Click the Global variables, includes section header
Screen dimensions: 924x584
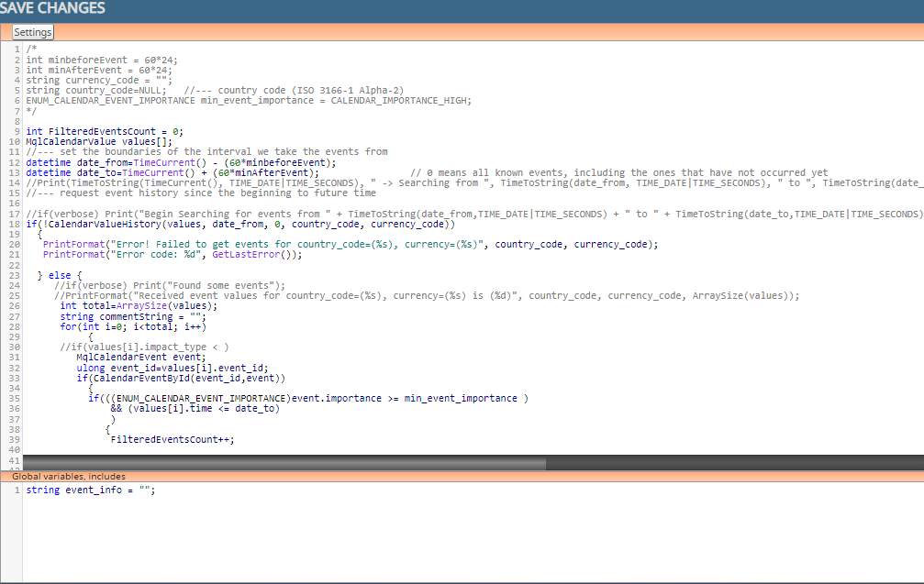coord(69,476)
